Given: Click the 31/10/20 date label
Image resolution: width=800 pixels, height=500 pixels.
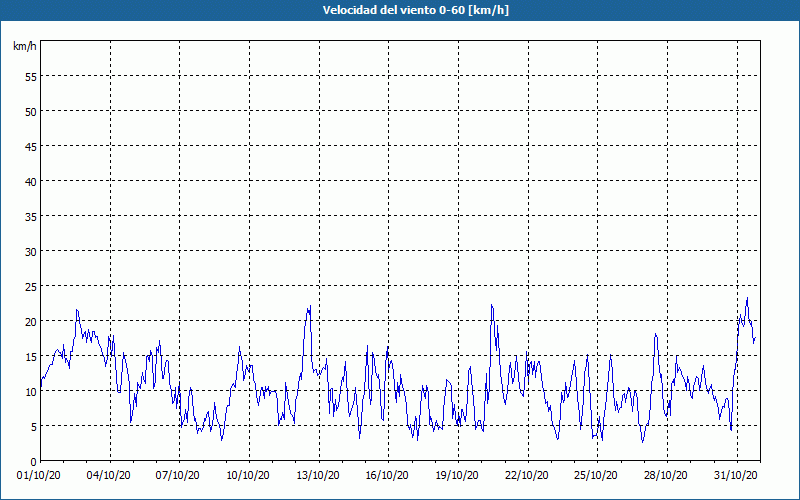Looking at the screenshot, I should point(736,475).
